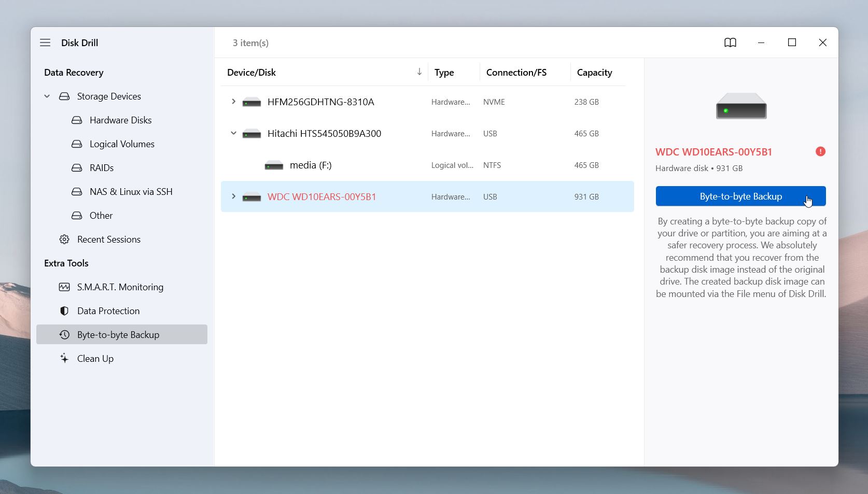Click the WDC WD10EARS-00Y5B1 title in details panel

click(x=713, y=152)
